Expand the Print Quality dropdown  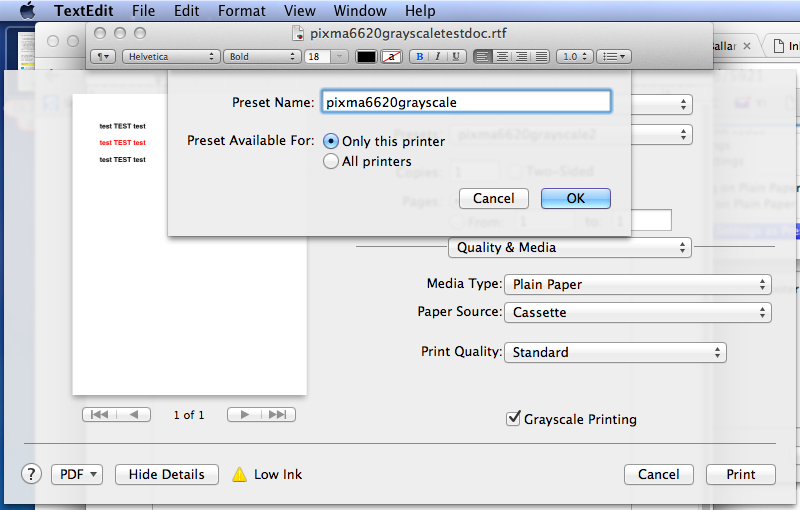[615, 352]
